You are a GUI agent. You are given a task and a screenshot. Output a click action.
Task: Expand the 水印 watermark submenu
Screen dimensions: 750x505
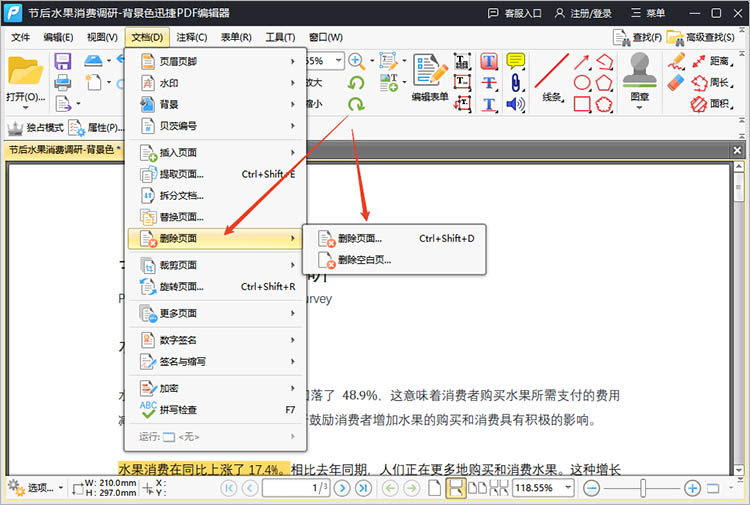point(217,83)
